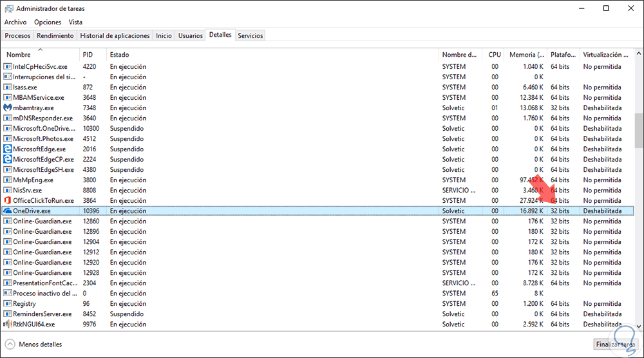Switch to the Procesos tab
644x358 pixels.
(x=17, y=35)
